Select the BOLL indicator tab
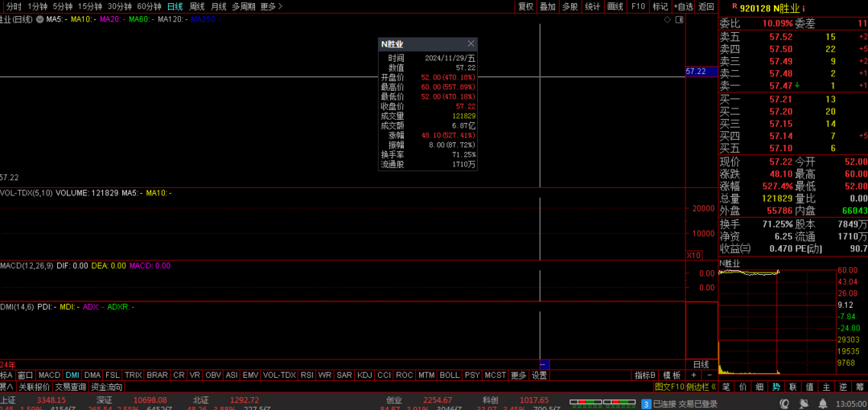The height and width of the screenshot is (410, 868). 450,375
